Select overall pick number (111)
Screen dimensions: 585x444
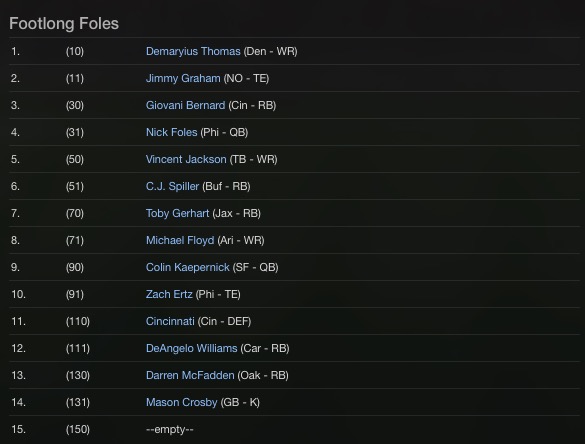point(78,348)
